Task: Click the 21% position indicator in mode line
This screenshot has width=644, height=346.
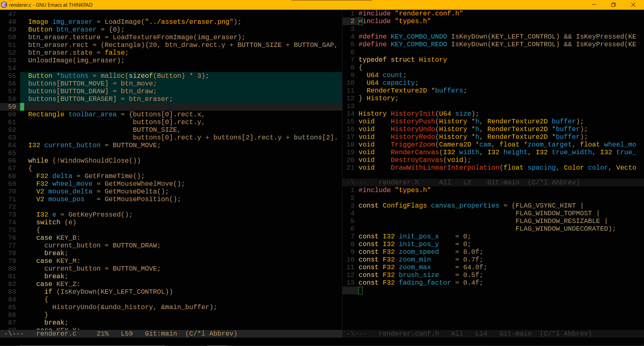Action: coord(103,334)
